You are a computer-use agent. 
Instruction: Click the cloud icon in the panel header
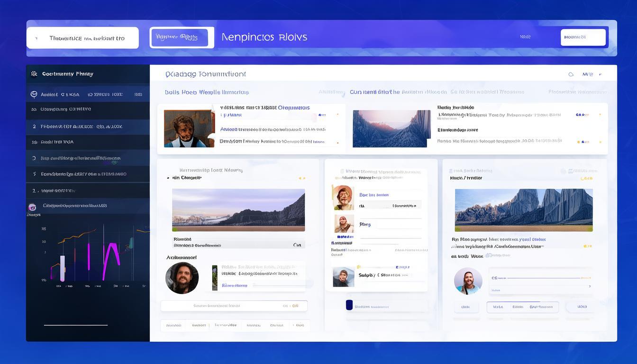pyautogui.click(x=571, y=74)
